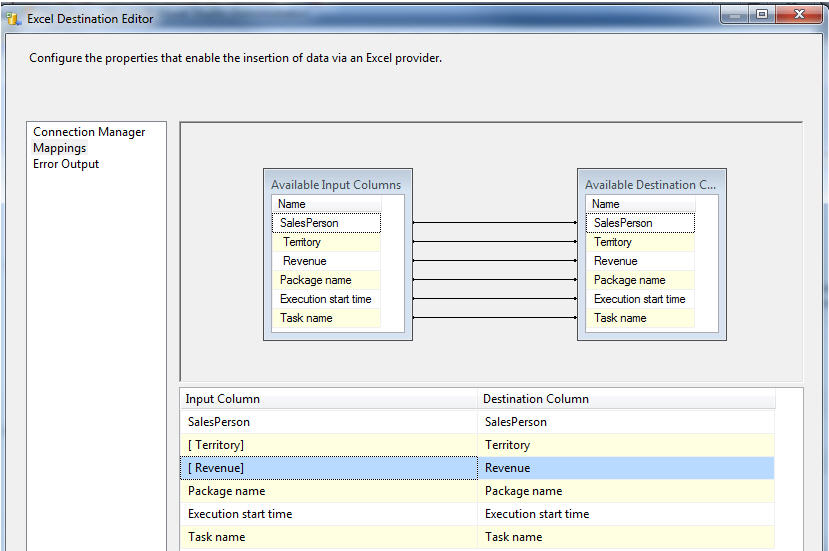Sort by the Input Column grid header
Screen dimensions: 829x551
point(328,399)
